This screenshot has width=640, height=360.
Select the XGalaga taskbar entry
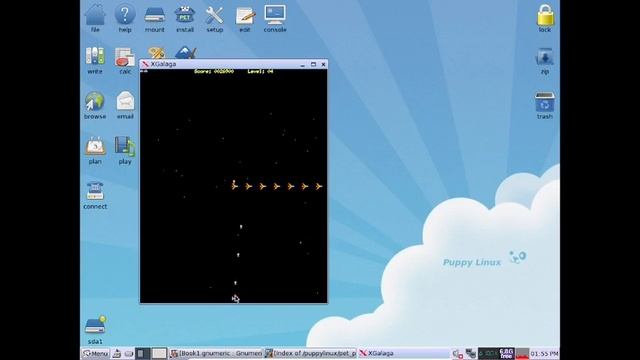(x=404, y=353)
